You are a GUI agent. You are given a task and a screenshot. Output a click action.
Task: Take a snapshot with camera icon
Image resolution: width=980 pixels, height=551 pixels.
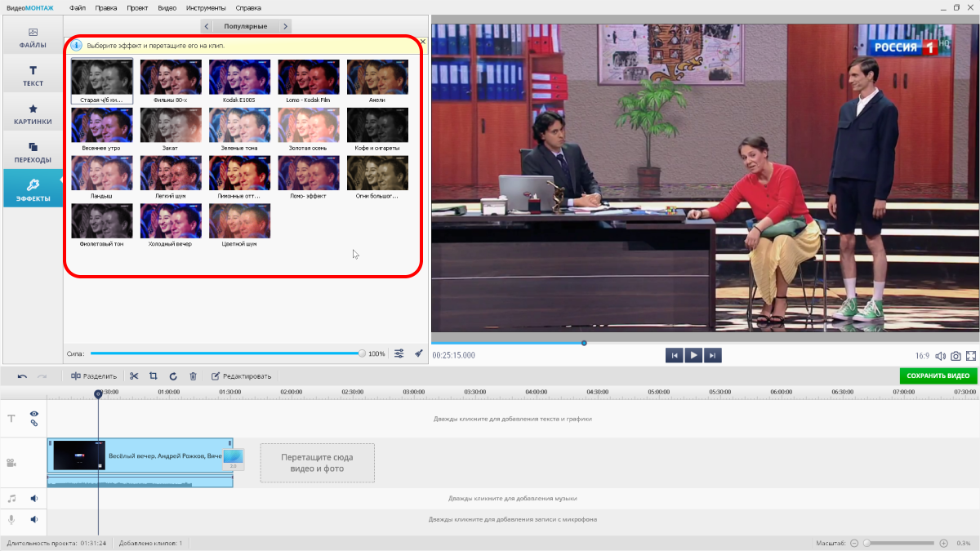coord(955,356)
